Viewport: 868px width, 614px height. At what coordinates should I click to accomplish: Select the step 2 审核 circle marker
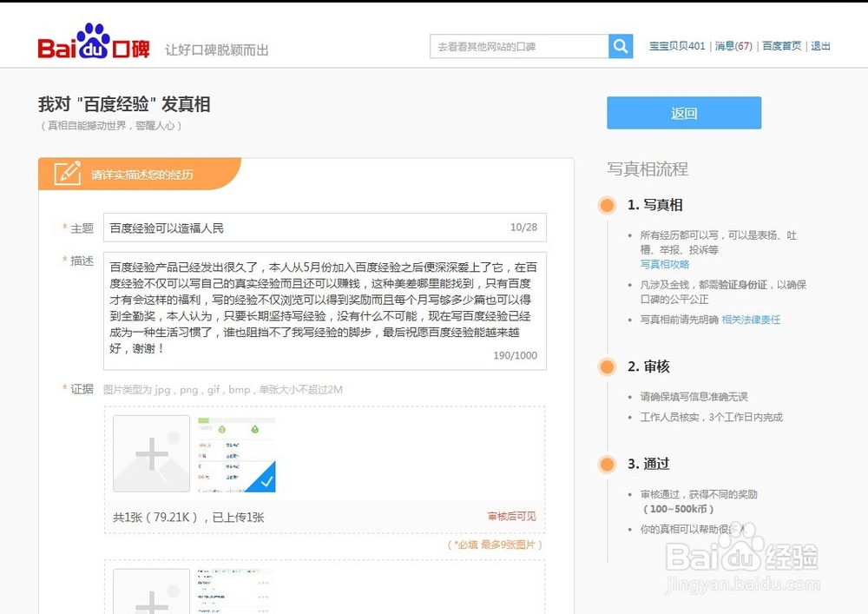point(607,366)
